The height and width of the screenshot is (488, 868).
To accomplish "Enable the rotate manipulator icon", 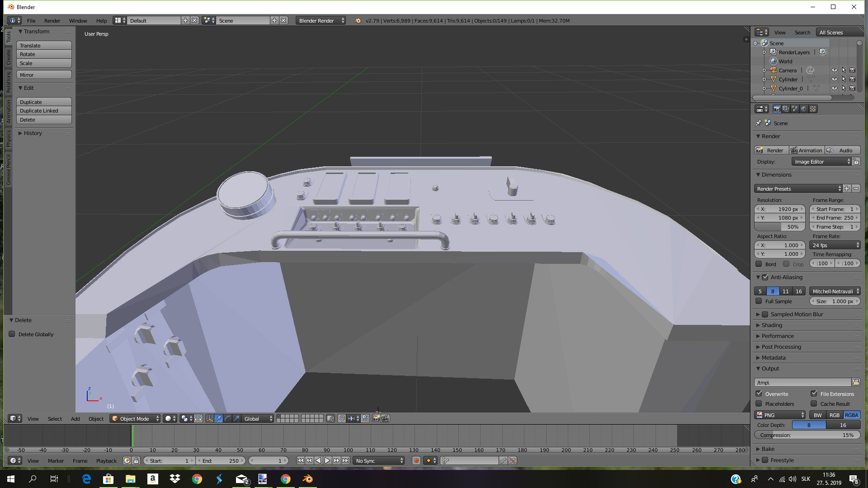I will click(x=227, y=418).
